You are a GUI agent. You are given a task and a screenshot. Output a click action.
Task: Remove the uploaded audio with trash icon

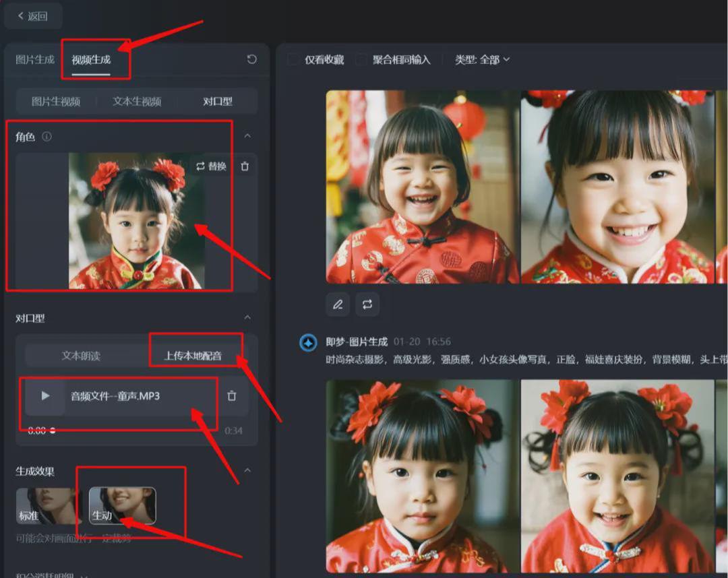click(x=232, y=397)
